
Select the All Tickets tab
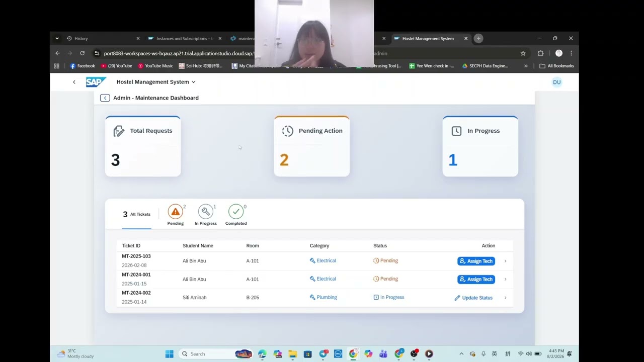click(136, 215)
